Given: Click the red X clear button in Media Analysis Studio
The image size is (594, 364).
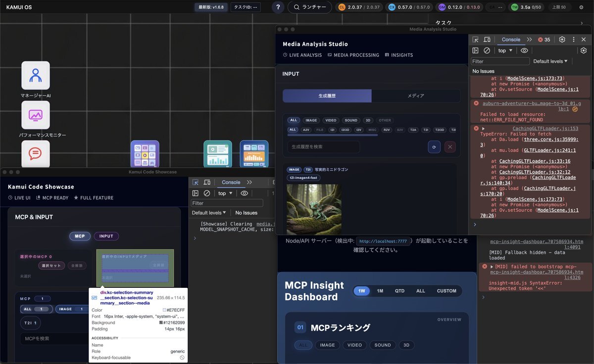Looking at the screenshot, I should tap(450, 147).
